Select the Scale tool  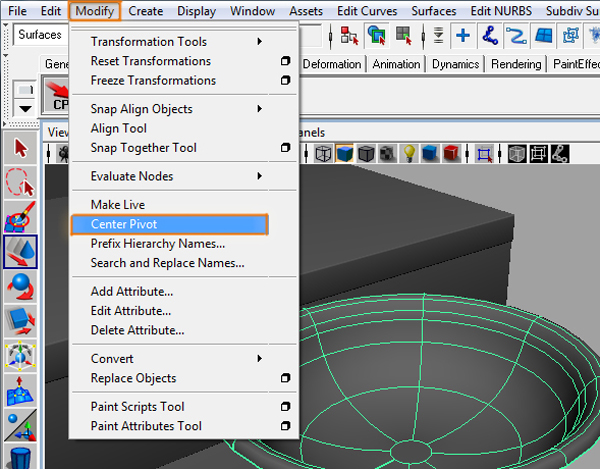(21, 321)
